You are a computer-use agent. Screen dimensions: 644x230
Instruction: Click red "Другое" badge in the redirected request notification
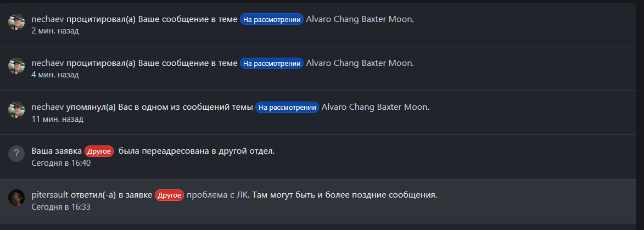pos(99,151)
